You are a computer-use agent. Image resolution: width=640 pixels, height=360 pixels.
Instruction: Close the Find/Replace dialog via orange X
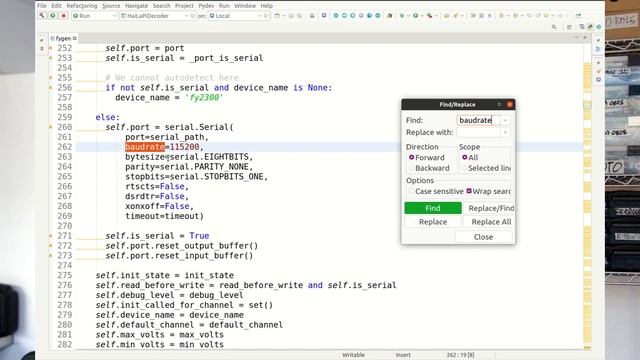tap(509, 104)
